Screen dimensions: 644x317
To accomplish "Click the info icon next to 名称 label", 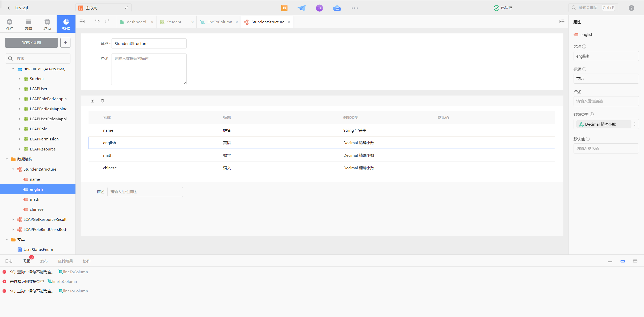I will [584, 46].
